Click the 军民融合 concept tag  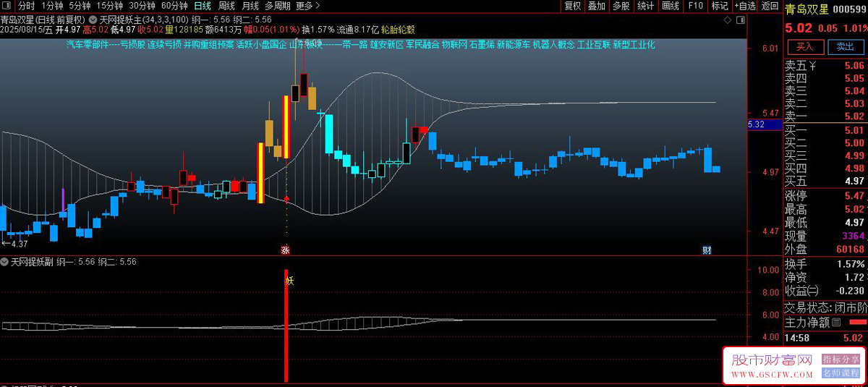[422, 44]
